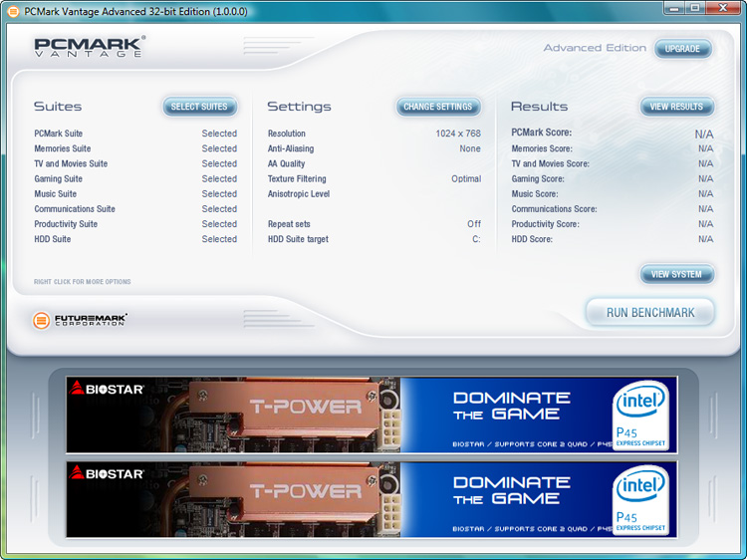Click the Productivity Suite label
Viewport: 747px width, 560px height.
click(x=66, y=224)
